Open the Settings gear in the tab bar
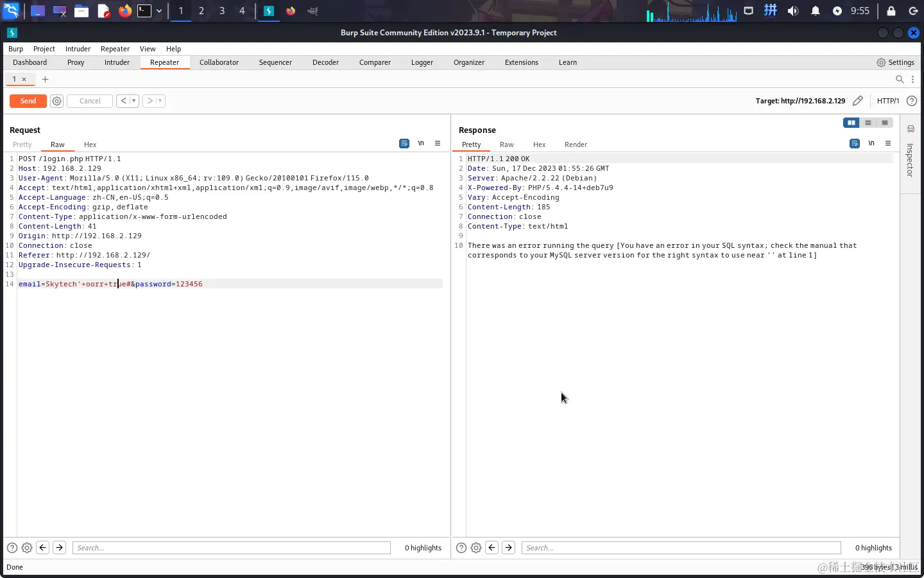Image resolution: width=924 pixels, height=578 pixels. click(895, 62)
